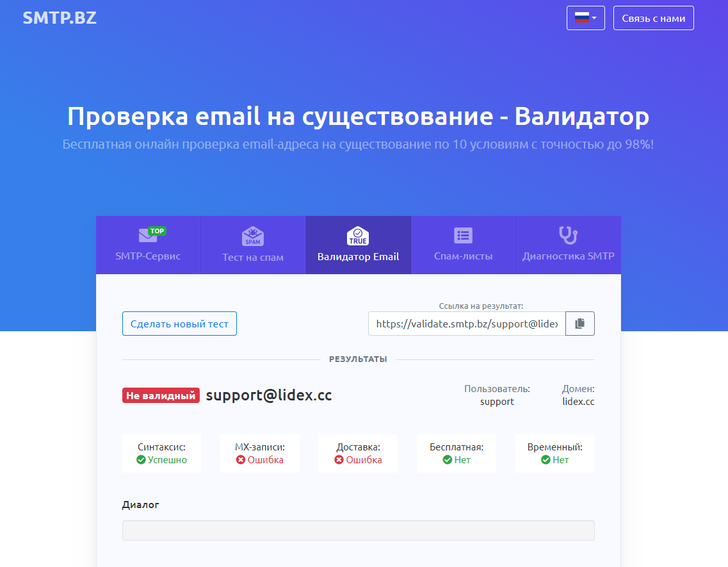Click the green check icon under Синтаксис
This screenshot has height=567, width=728.
141,460
